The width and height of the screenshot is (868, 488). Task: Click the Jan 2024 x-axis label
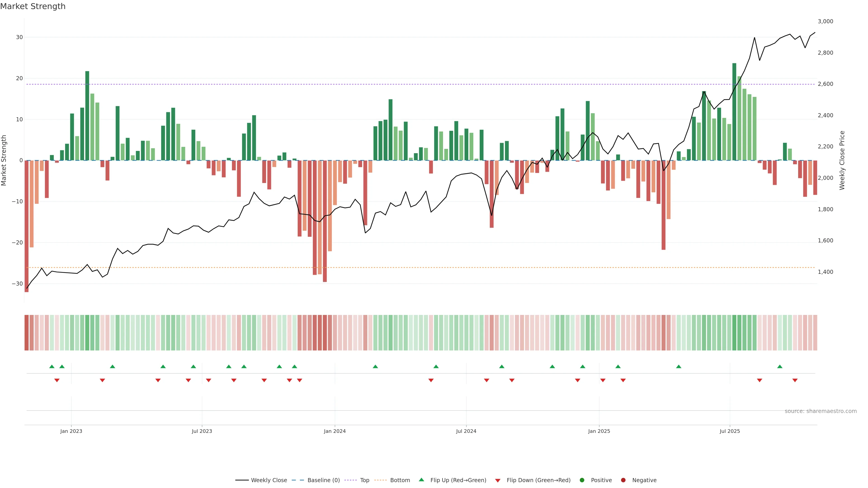335,431
